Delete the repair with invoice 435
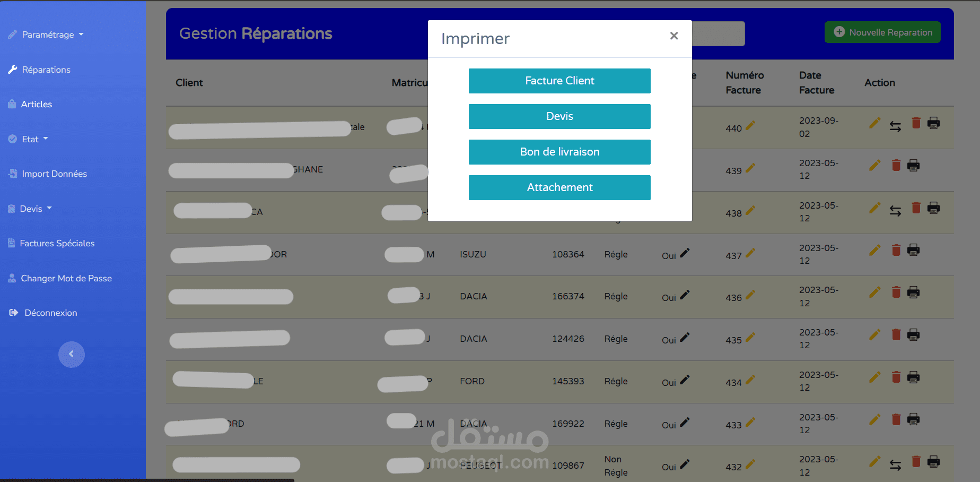Image resolution: width=980 pixels, height=482 pixels. [896, 334]
